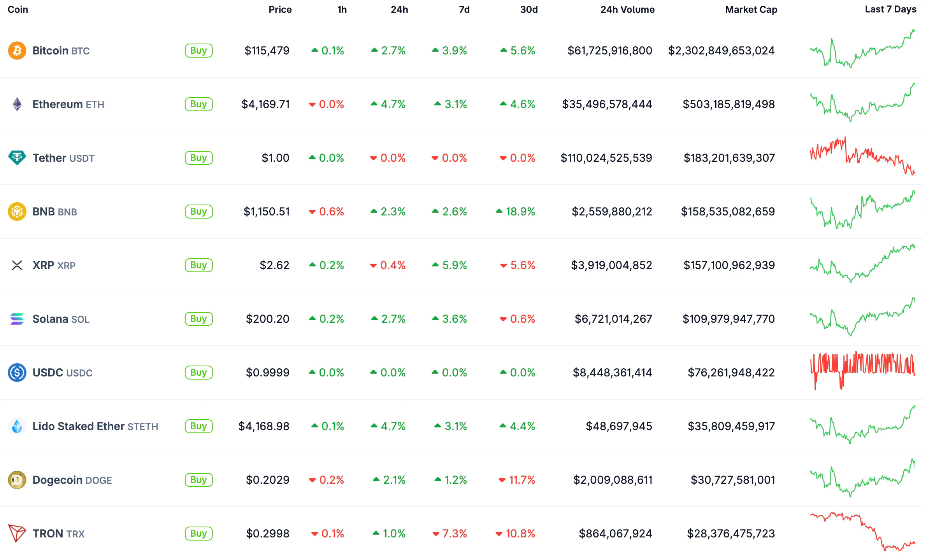Screen dimensions: 927x560
Task: Click the USDC blue logo icon
Action: [x=17, y=373]
